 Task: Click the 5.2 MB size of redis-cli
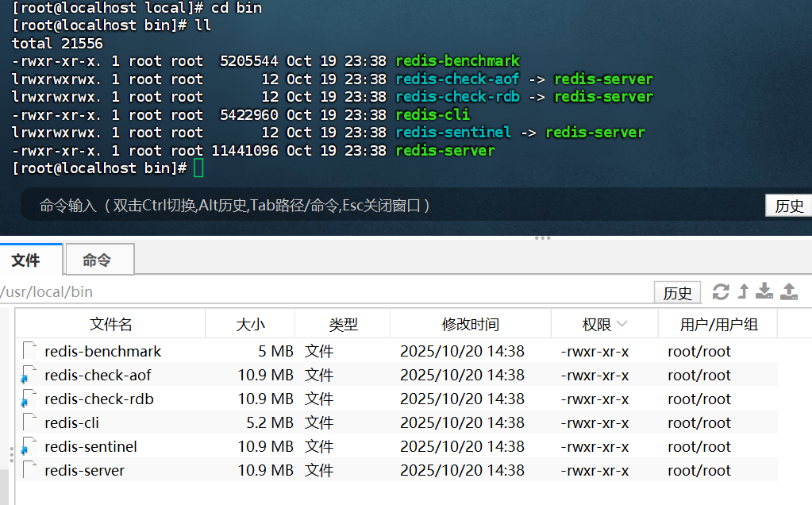click(270, 422)
